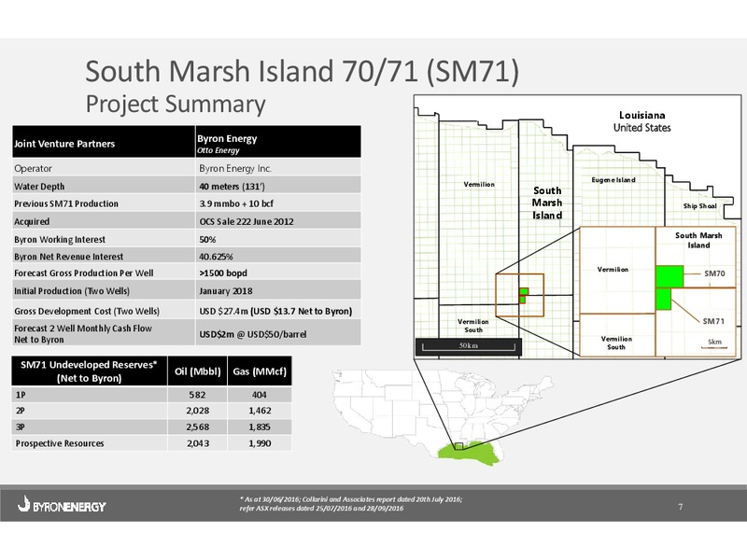The height and width of the screenshot is (560, 747).
Task: Click the green SM71 block in inset
Action: [664, 299]
